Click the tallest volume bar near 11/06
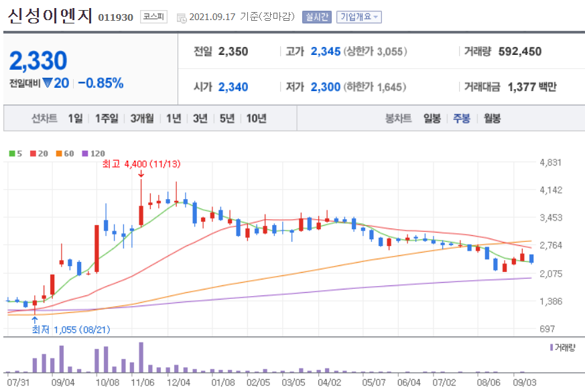This screenshot has height=392, width=585. point(141,357)
